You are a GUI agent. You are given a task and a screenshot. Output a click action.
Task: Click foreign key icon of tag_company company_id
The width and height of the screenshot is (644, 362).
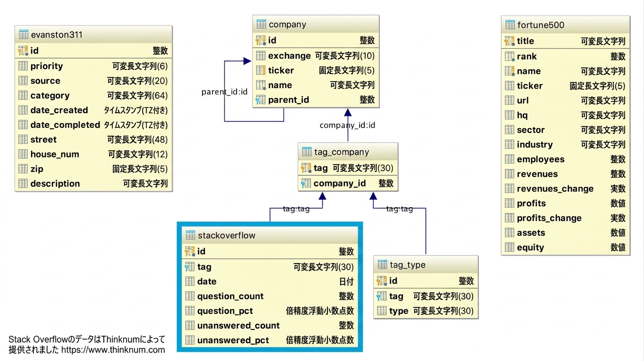[306, 183]
